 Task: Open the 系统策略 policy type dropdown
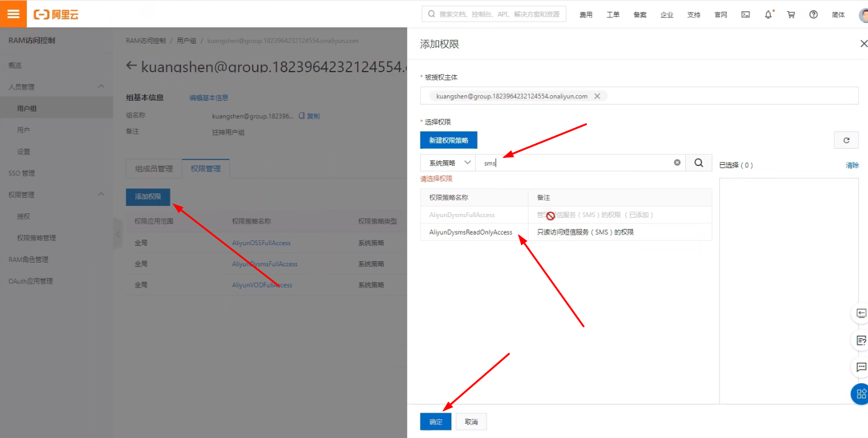coord(448,163)
